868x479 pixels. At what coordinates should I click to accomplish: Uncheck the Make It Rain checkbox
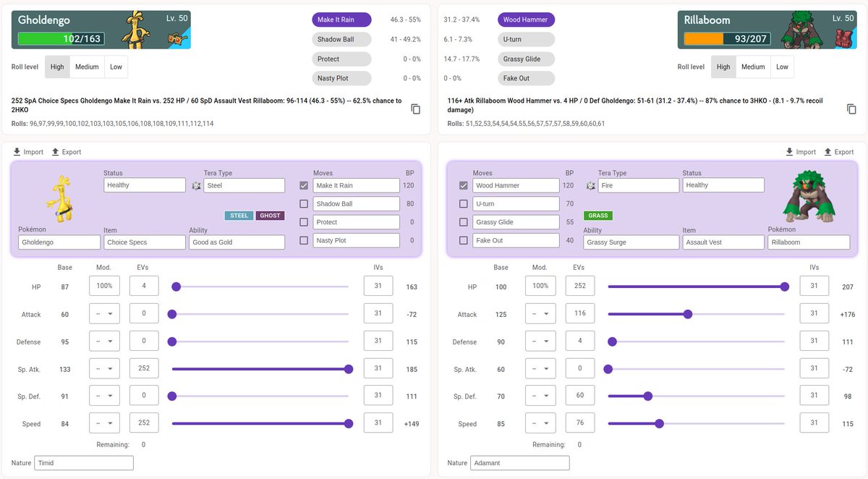click(x=304, y=186)
